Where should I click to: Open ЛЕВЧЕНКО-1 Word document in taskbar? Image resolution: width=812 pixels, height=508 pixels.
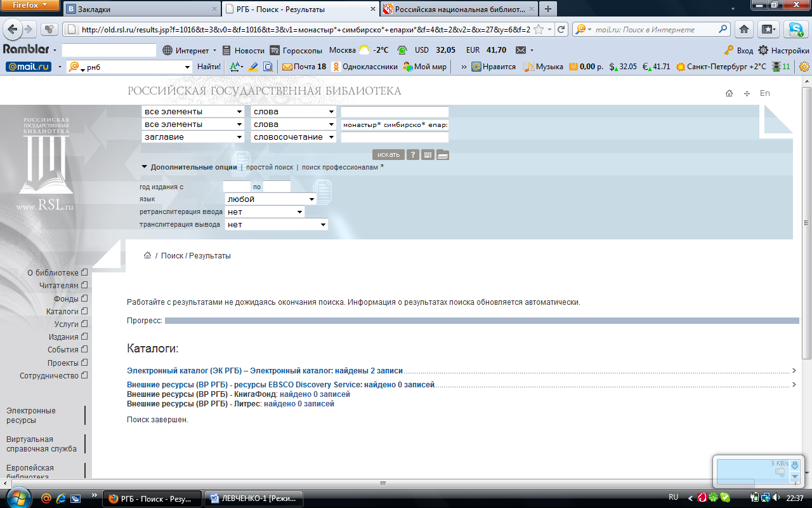[253, 498]
